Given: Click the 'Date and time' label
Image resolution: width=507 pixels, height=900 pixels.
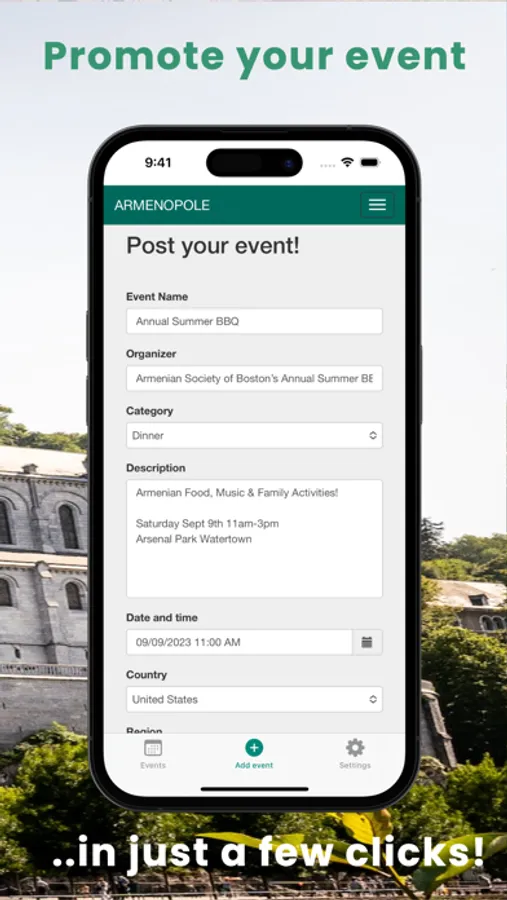Looking at the screenshot, I should point(162,618).
